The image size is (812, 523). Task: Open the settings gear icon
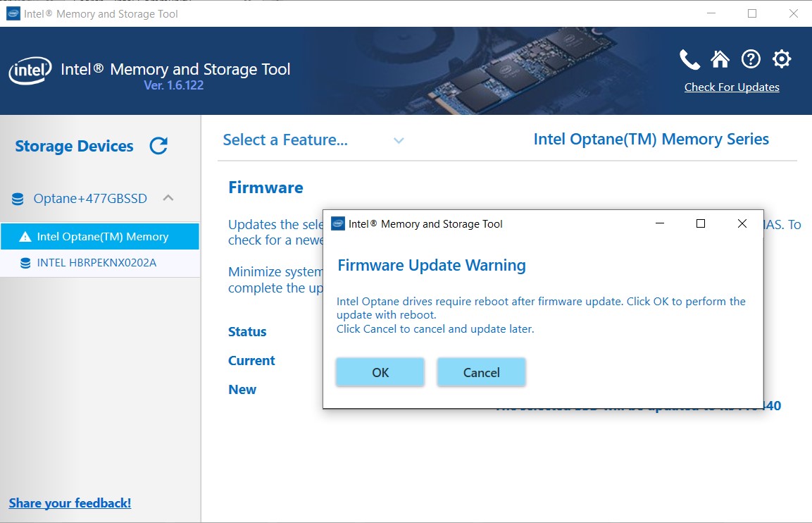tap(782, 59)
